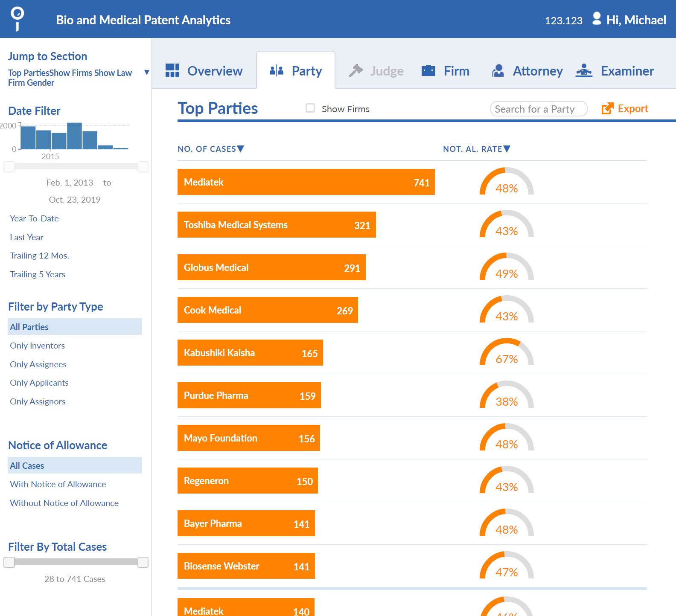
Task: Click the Bayer Pharma bar
Action: pyautogui.click(x=246, y=523)
